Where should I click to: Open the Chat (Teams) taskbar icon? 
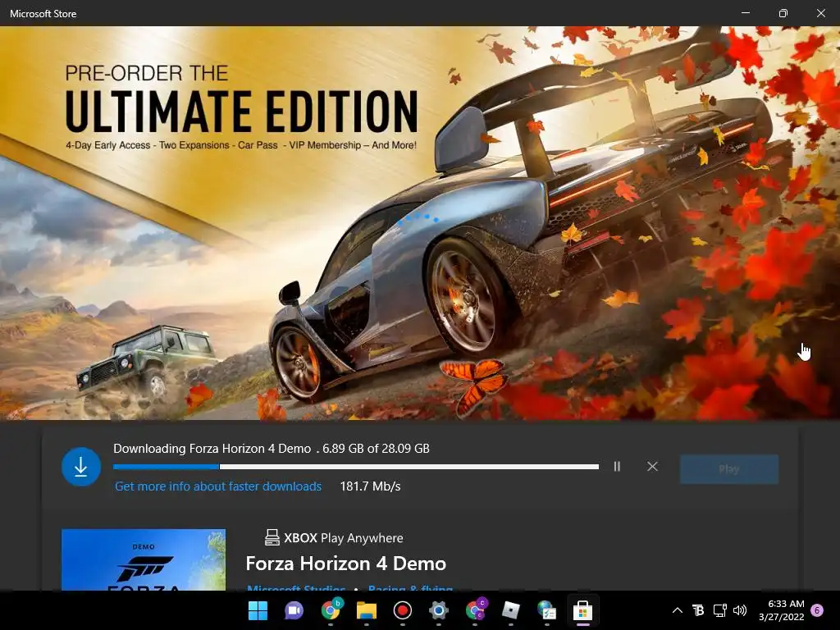point(294,610)
